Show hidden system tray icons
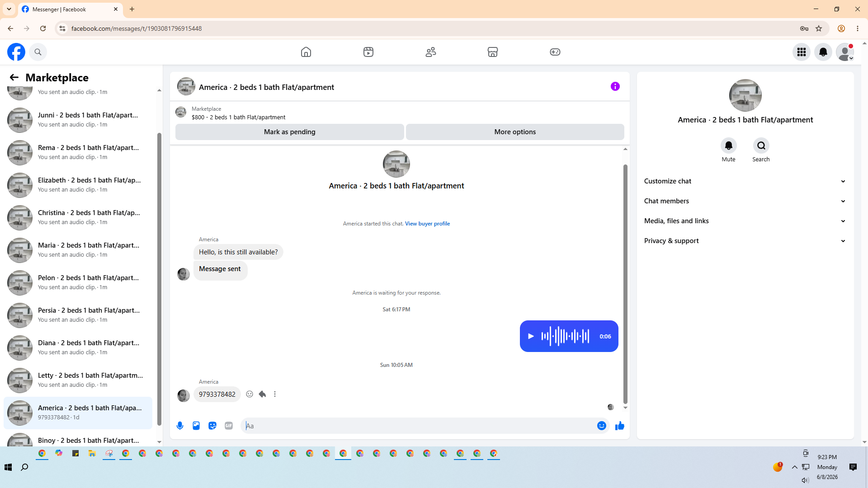Viewport: 868px width, 488px height. coord(795,467)
